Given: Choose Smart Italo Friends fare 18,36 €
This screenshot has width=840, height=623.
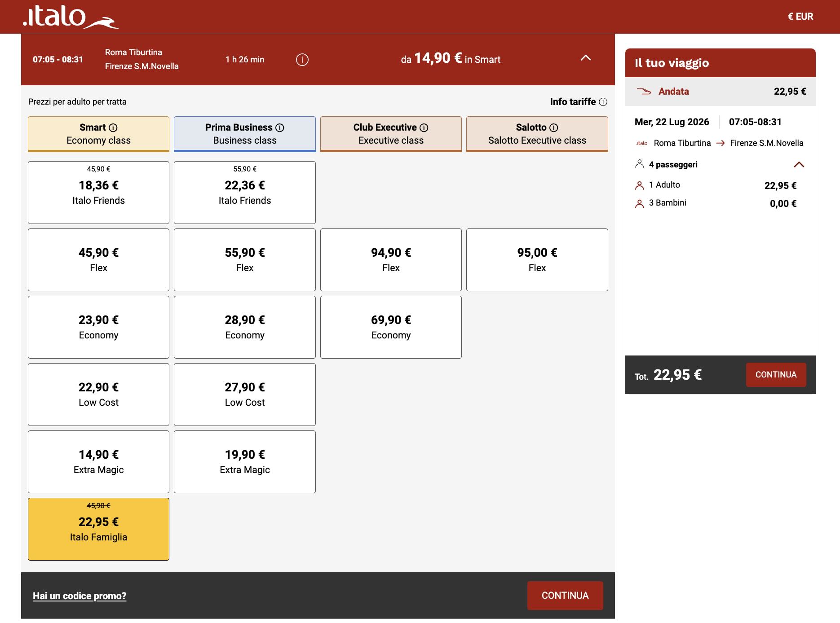Looking at the screenshot, I should pyautogui.click(x=99, y=193).
